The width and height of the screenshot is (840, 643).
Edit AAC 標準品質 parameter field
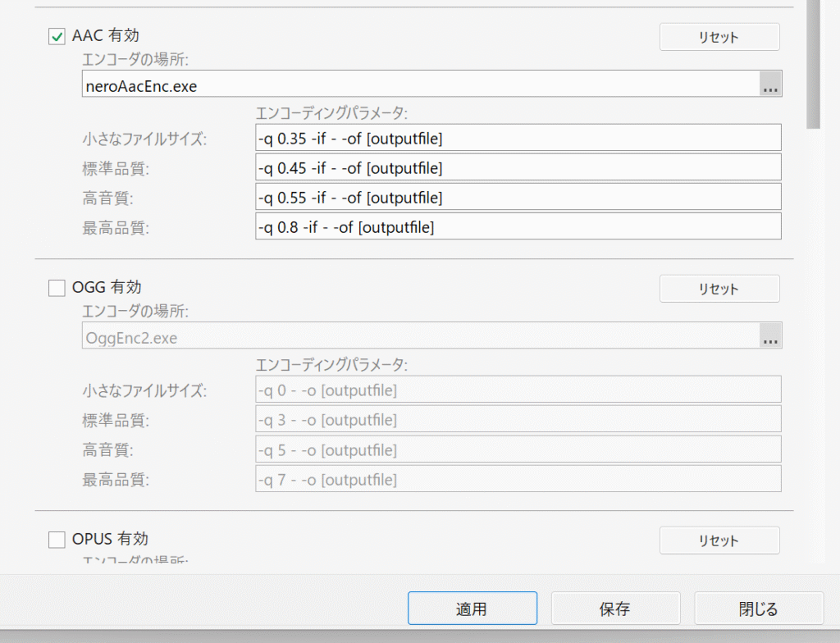click(x=517, y=168)
